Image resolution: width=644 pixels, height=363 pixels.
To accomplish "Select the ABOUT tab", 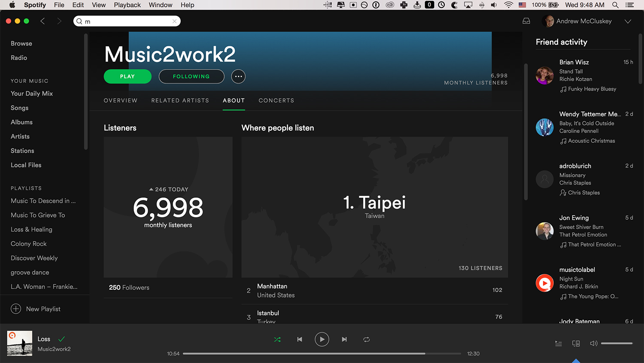I will (x=234, y=100).
